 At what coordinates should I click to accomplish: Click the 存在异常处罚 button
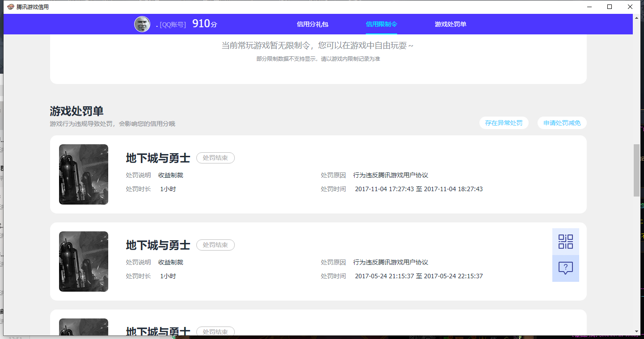(x=504, y=123)
